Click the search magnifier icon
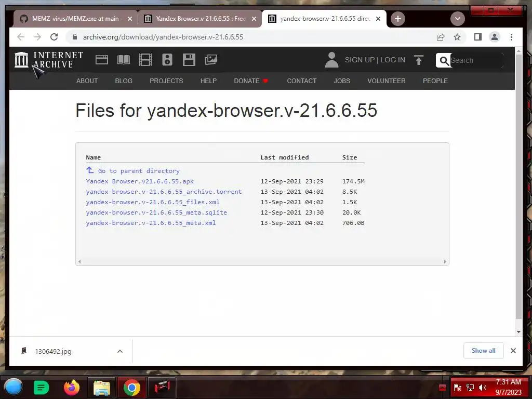The image size is (532, 399). [x=444, y=60]
